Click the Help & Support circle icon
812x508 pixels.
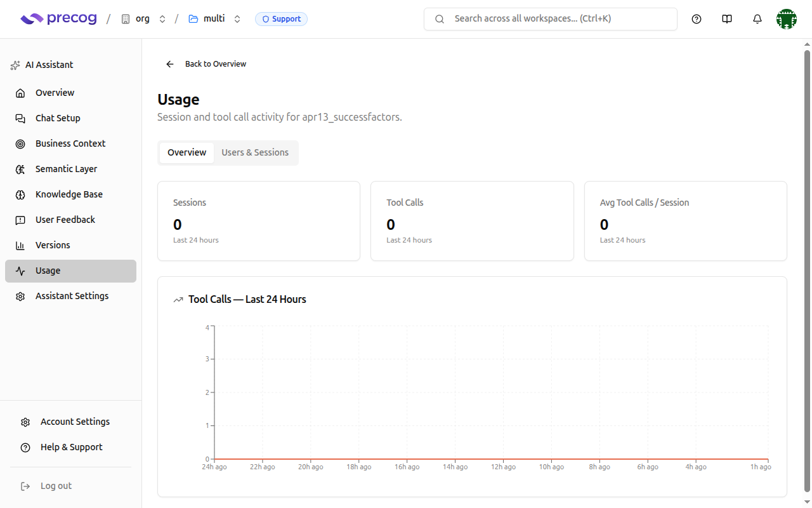point(25,447)
